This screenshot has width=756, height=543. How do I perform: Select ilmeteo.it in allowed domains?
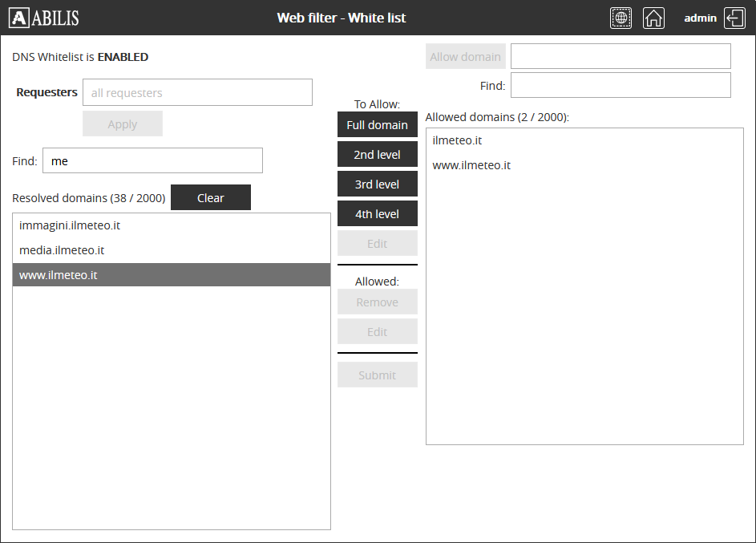tap(457, 140)
